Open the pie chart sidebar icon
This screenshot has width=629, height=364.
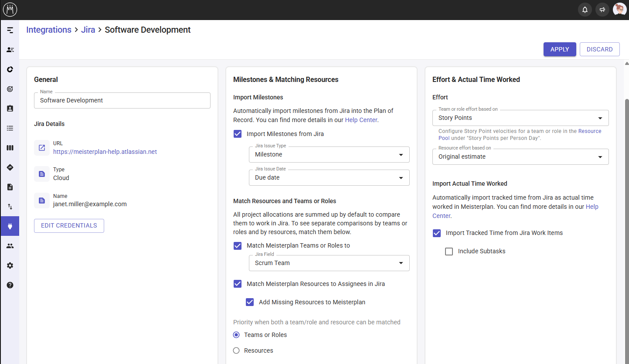[x=10, y=69]
